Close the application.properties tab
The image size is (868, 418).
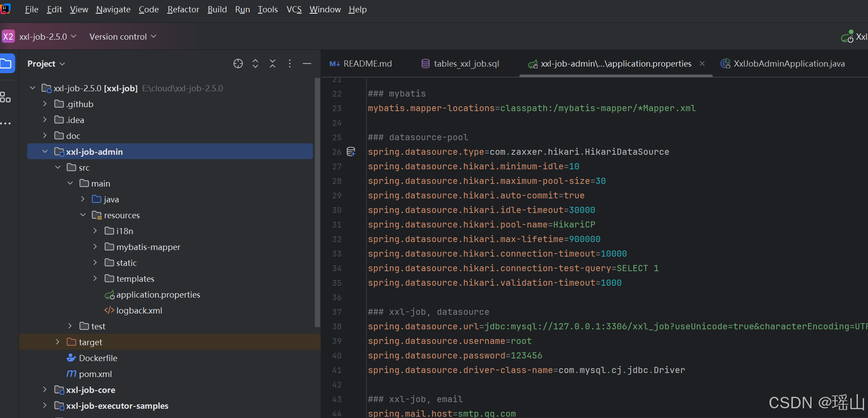702,63
